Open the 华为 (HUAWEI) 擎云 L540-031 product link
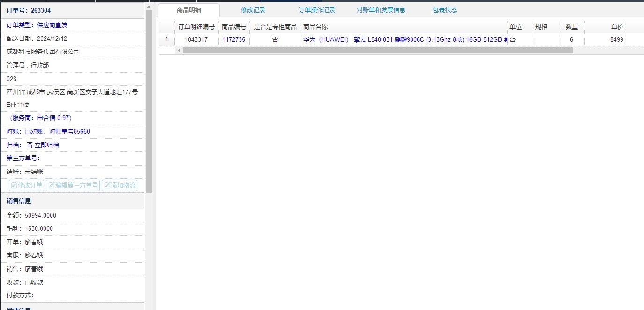Viewport: 644px width, 310px height. pos(405,40)
